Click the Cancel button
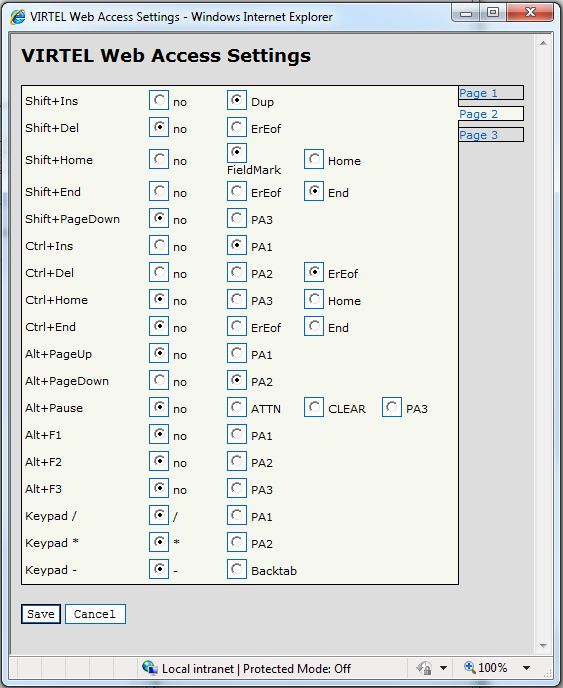Viewport: 563px width, 688px height. click(95, 614)
